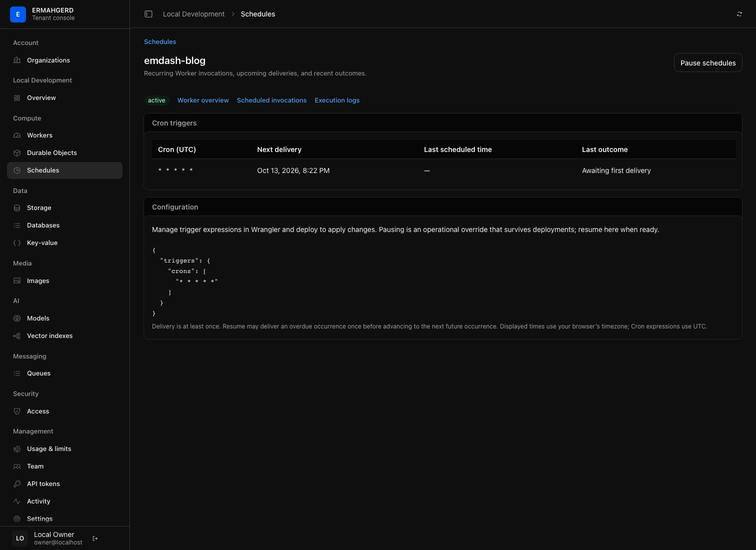Follow the Scheduled invocations link

click(271, 100)
